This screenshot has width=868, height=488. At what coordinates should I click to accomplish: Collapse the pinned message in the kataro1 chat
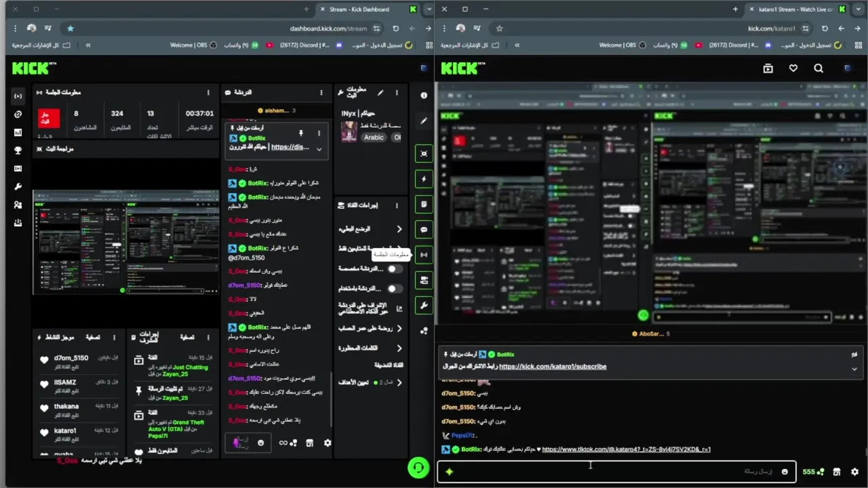coord(854,369)
